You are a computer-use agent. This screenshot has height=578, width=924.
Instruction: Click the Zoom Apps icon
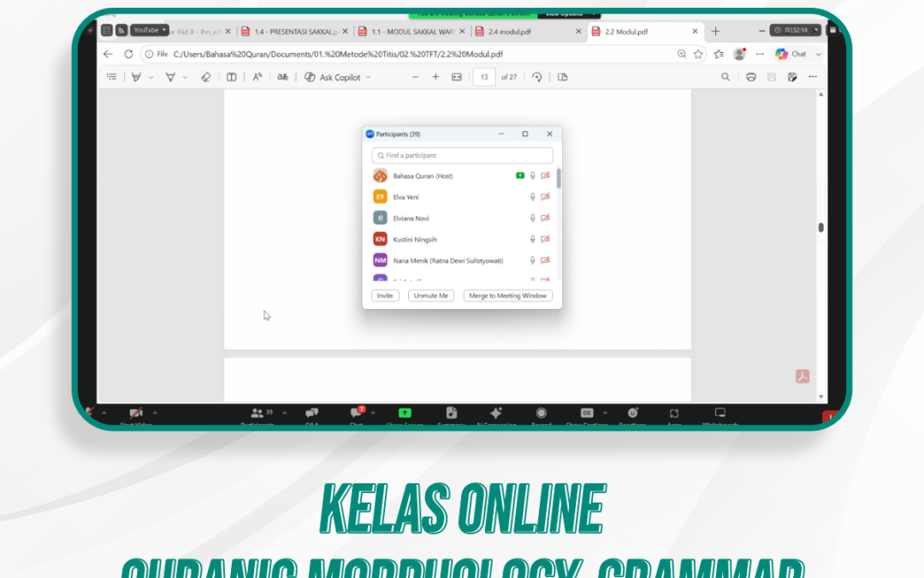[674, 414]
